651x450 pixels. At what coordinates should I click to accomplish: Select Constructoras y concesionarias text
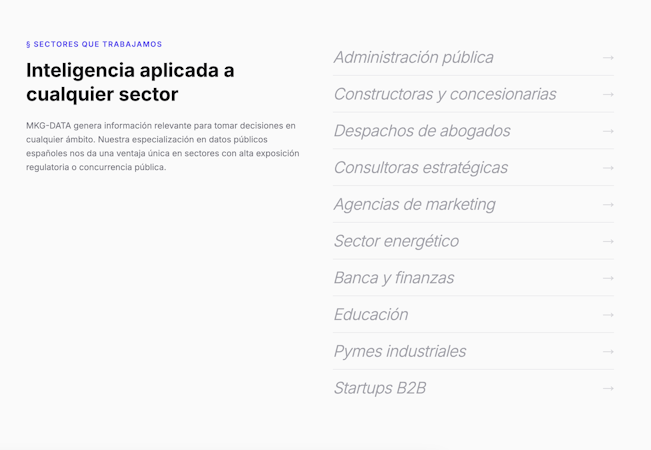coord(445,95)
